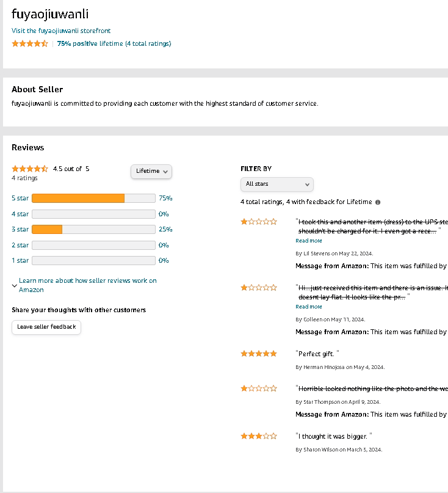
Task: Visit the fuyaojiuwanli storefront link
Action: [x=61, y=31]
